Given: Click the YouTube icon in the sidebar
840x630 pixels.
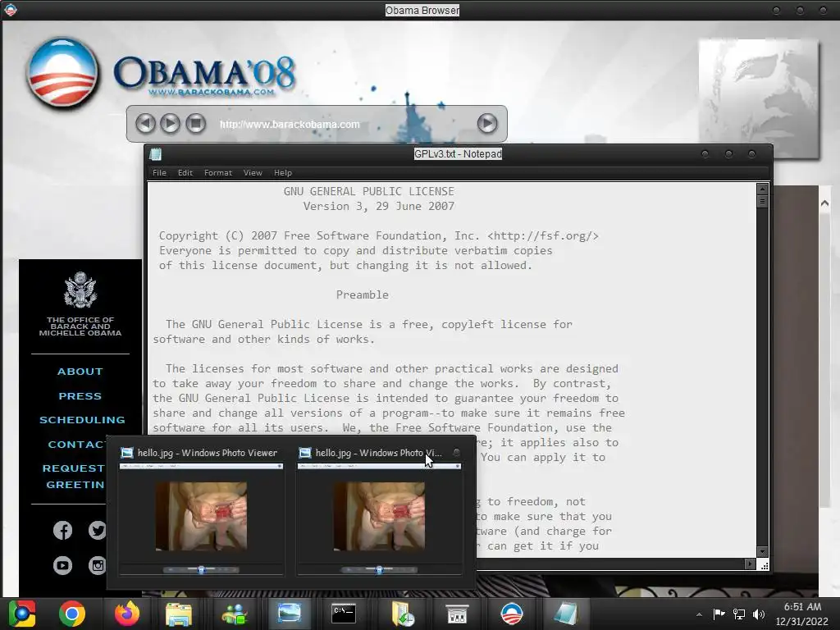Looking at the screenshot, I should pos(62,565).
